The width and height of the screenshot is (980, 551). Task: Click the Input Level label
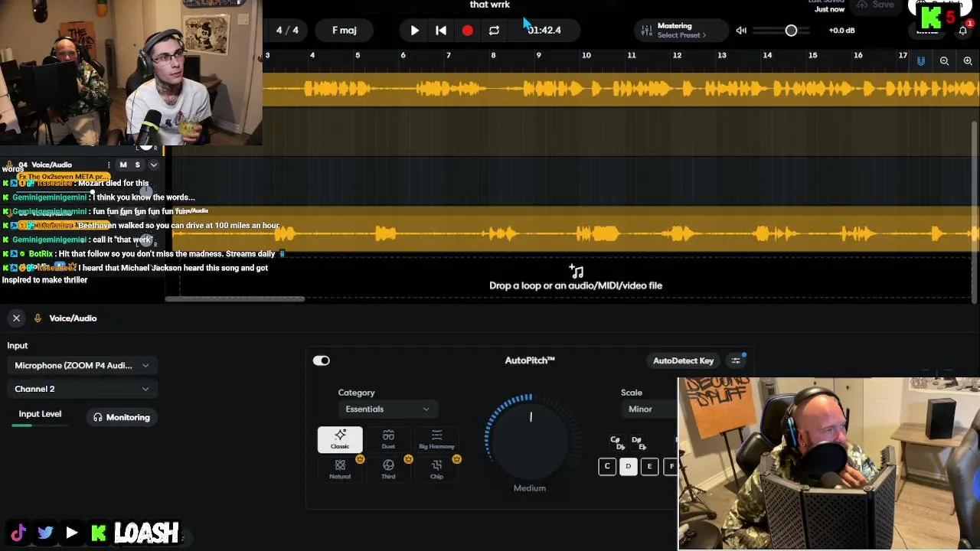point(40,414)
